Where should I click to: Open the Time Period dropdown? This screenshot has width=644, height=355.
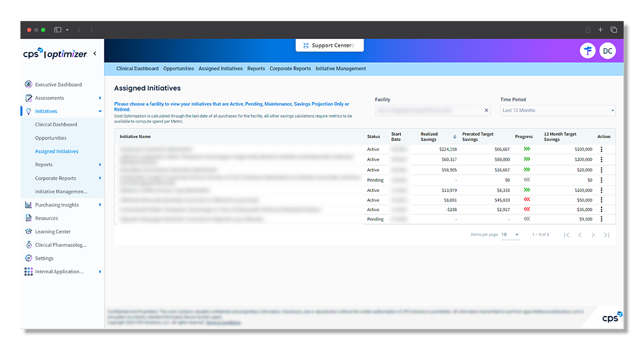pos(557,110)
